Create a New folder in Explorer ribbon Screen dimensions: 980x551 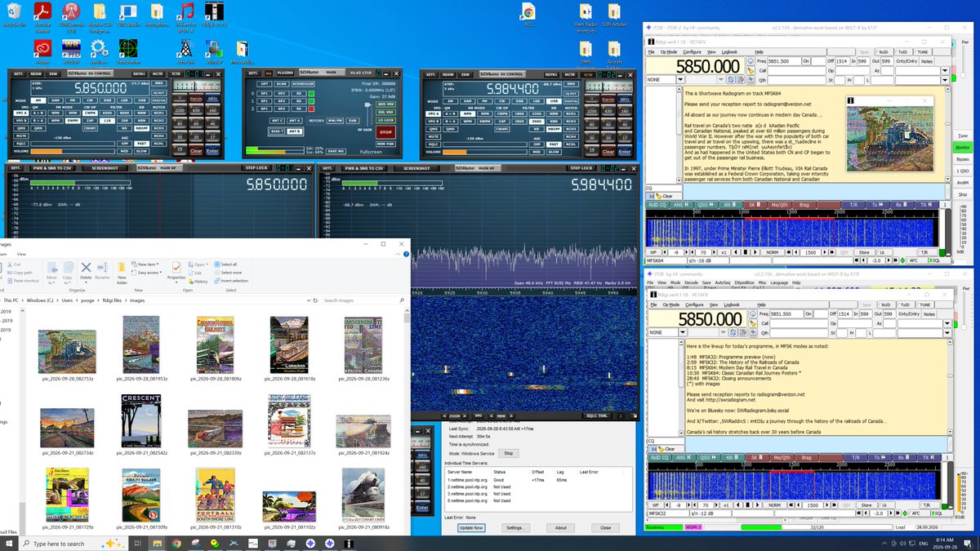tap(121, 272)
